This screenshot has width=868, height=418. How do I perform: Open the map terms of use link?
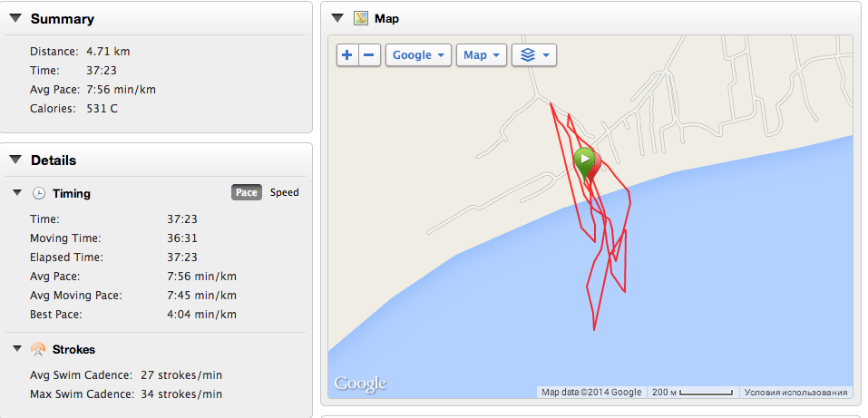[795, 393]
